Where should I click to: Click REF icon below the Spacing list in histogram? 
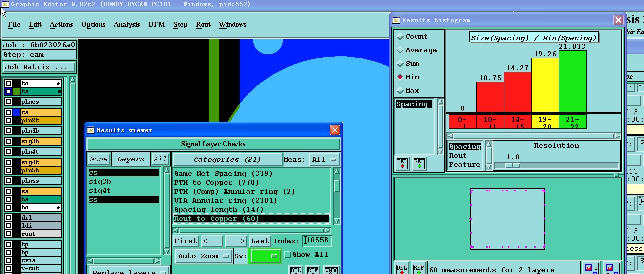pos(419,163)
